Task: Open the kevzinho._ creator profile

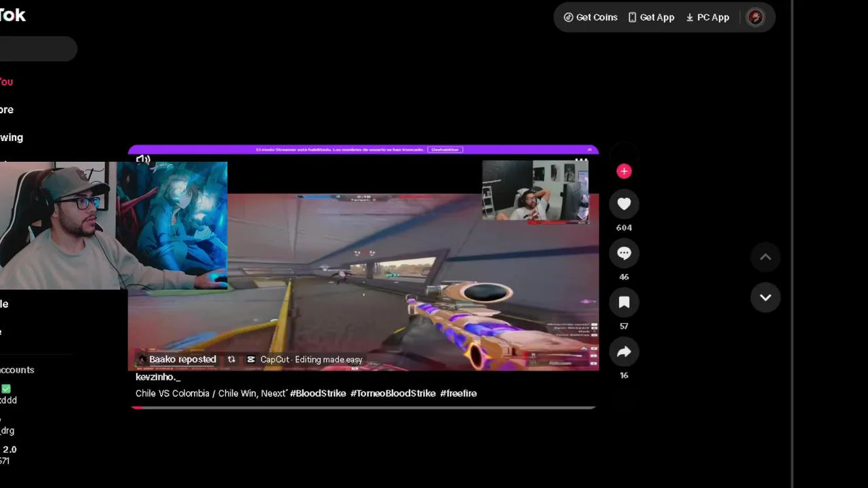Action: coord(158,377)
